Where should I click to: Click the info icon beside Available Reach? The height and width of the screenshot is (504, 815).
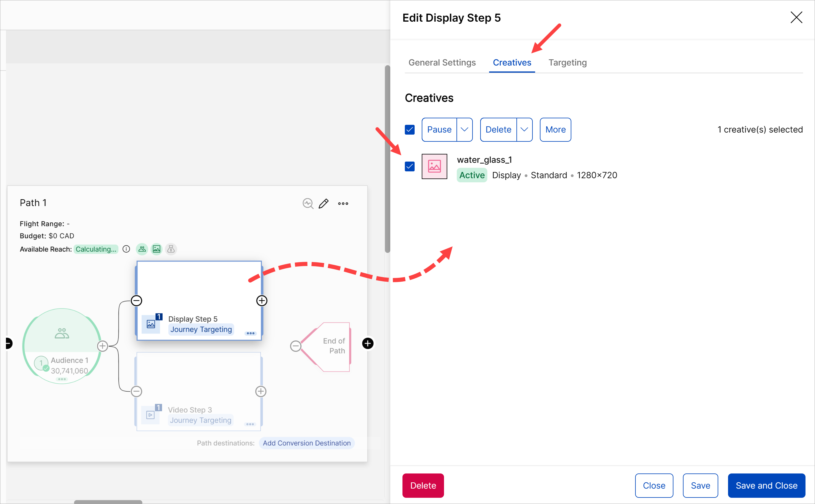[x=126, y=249]
